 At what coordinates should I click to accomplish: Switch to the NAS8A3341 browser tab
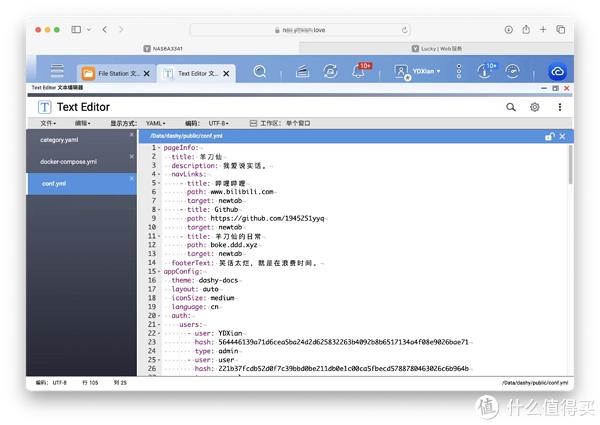[x=163, y=49]
